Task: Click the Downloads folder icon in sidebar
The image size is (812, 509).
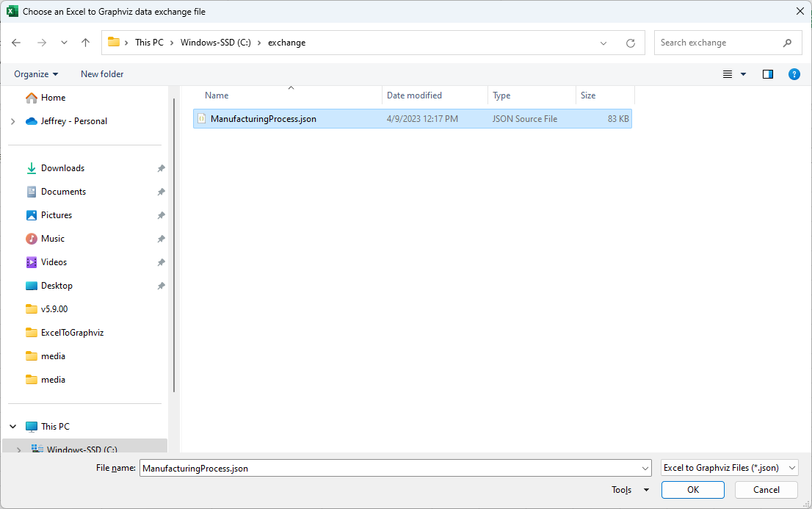Action: [32, 168]
